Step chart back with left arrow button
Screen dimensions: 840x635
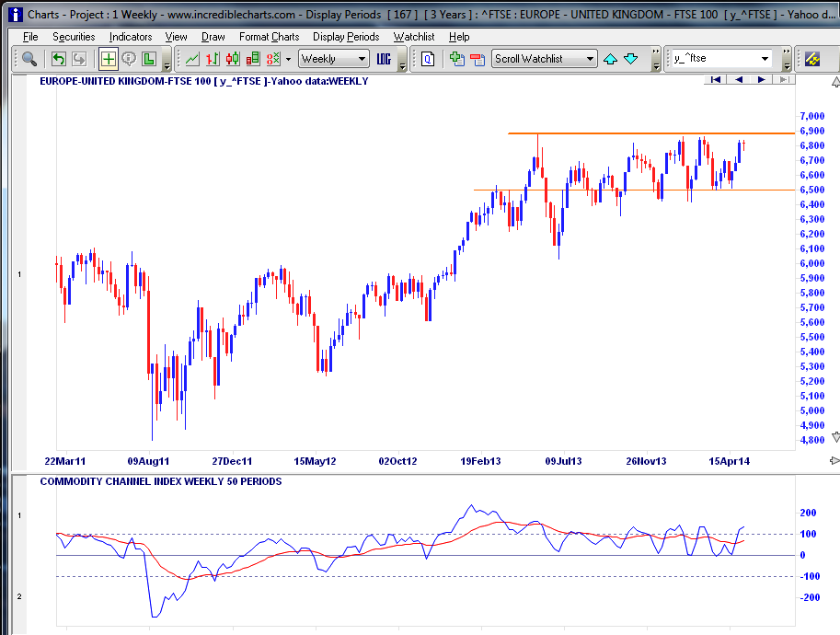[738, 79]
